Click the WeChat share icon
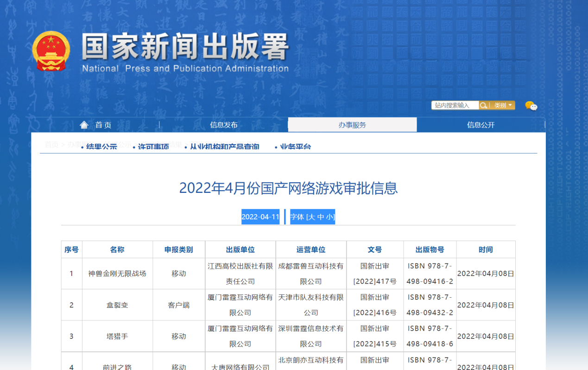The image size is (588, 370). pos(531,106)
